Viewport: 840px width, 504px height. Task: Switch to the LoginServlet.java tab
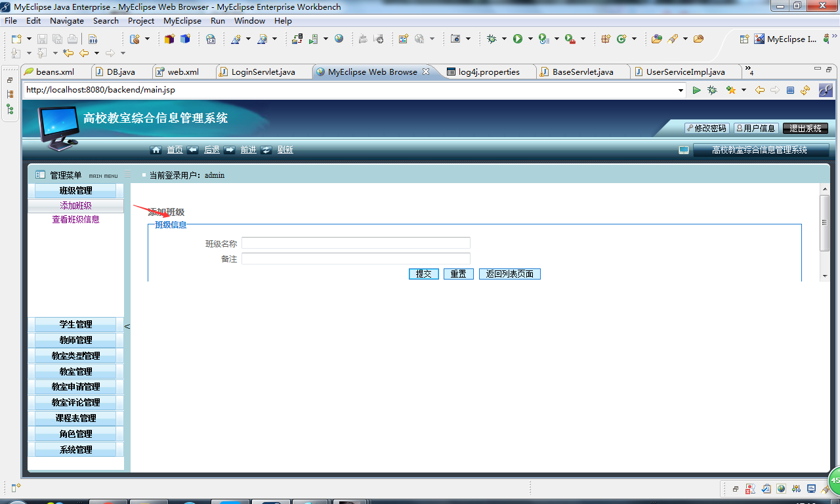tap(263, 72)
